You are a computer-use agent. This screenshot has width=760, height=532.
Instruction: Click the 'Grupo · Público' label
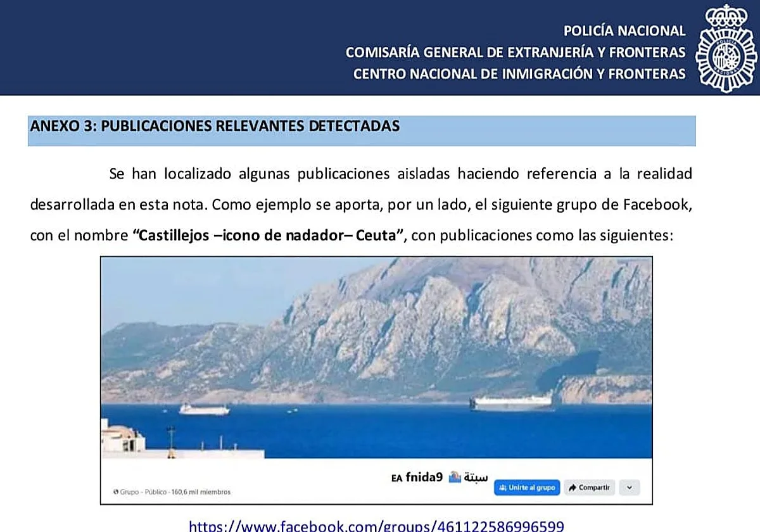(144, 492)
